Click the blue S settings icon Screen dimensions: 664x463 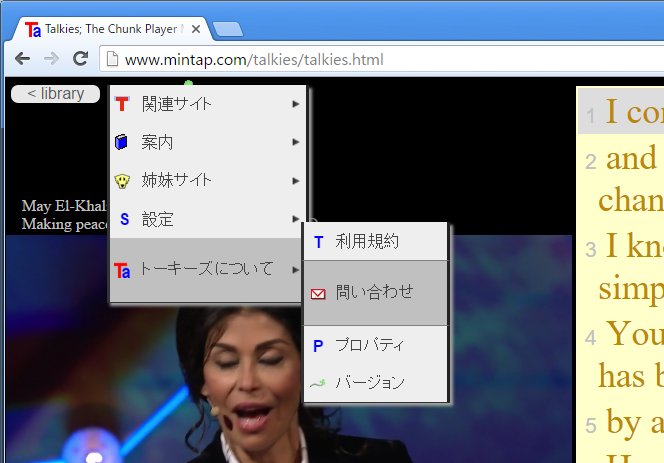pyautogui.click(x=123, y=219)
